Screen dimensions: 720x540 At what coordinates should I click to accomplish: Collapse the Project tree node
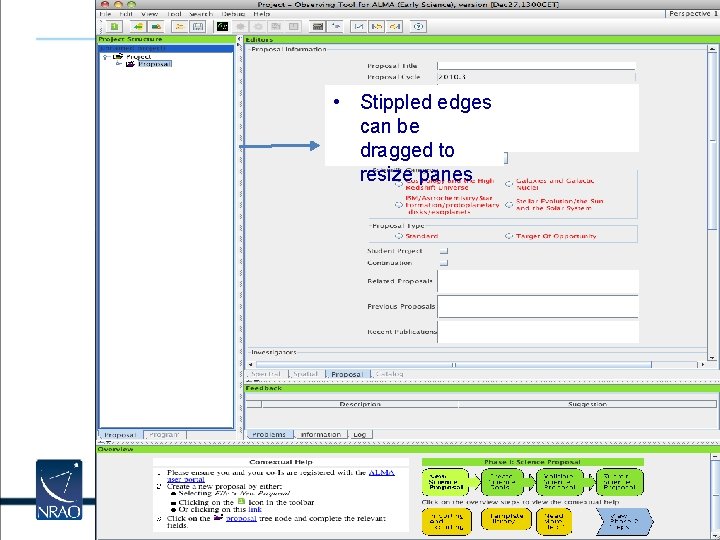click(x=105, y=57)
